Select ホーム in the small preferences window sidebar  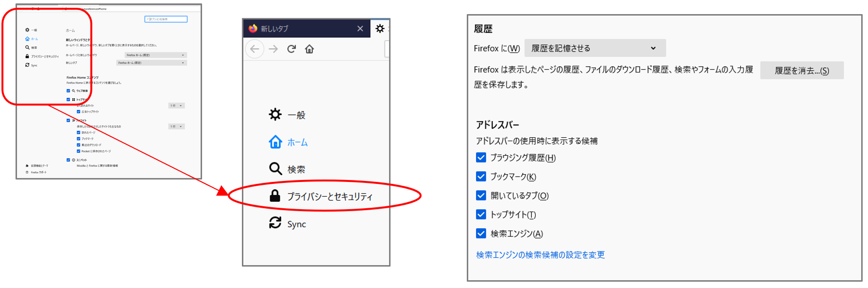pyautogui.click(x=34, y=39)
